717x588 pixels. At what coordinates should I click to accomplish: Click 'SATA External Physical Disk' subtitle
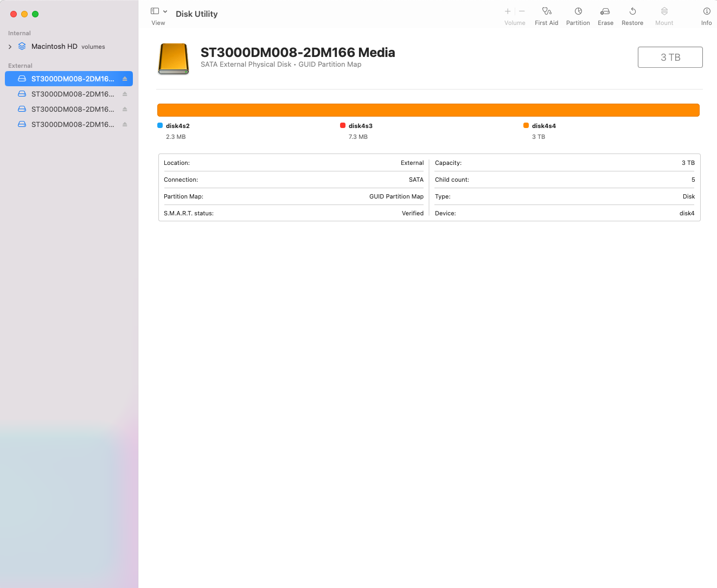pos(246,65)
